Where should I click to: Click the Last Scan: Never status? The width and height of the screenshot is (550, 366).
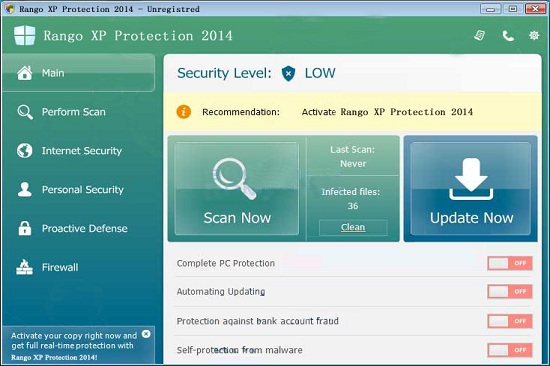[353, 157]
